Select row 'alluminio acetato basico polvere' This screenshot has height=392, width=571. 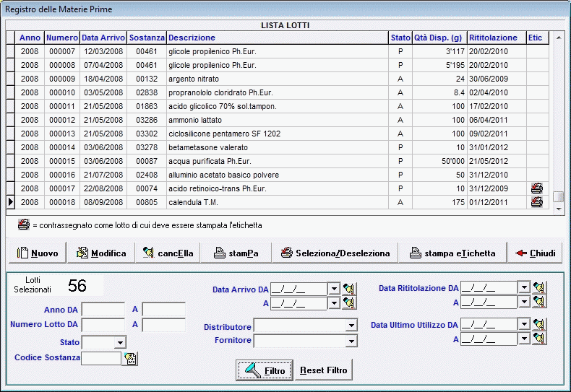(x=278, y=175)
